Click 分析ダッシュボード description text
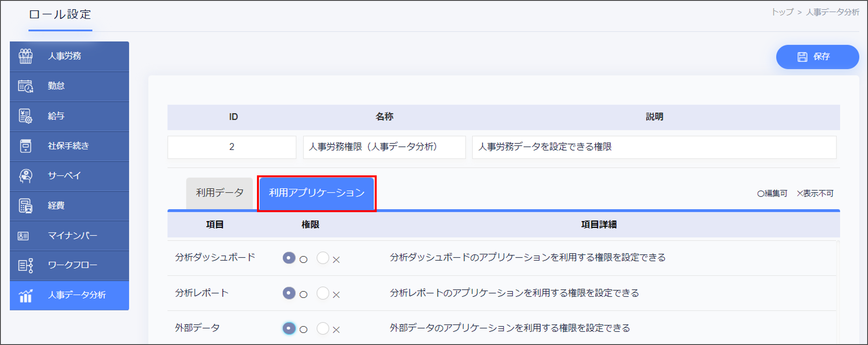The width and height of the screenshot is (868, 345). tap(528, 257)
